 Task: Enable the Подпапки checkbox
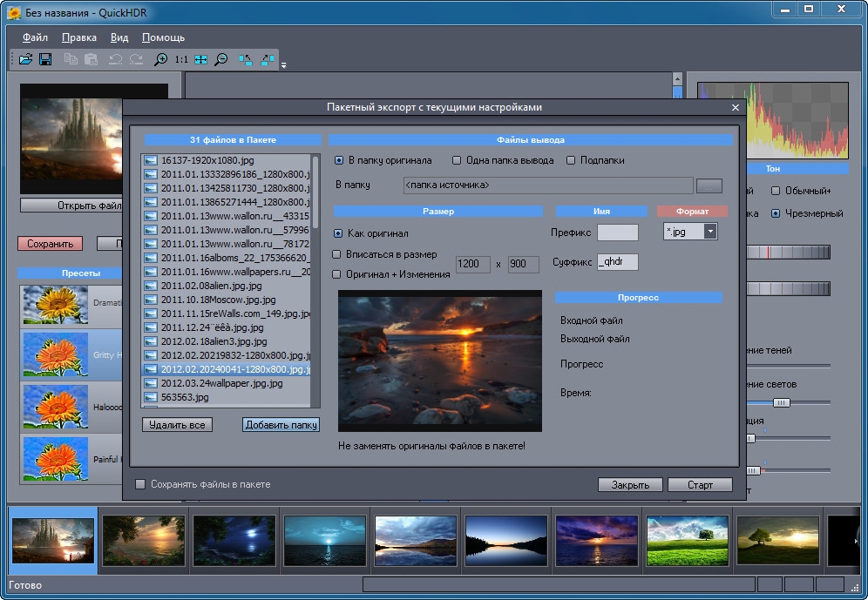point(572,160)
